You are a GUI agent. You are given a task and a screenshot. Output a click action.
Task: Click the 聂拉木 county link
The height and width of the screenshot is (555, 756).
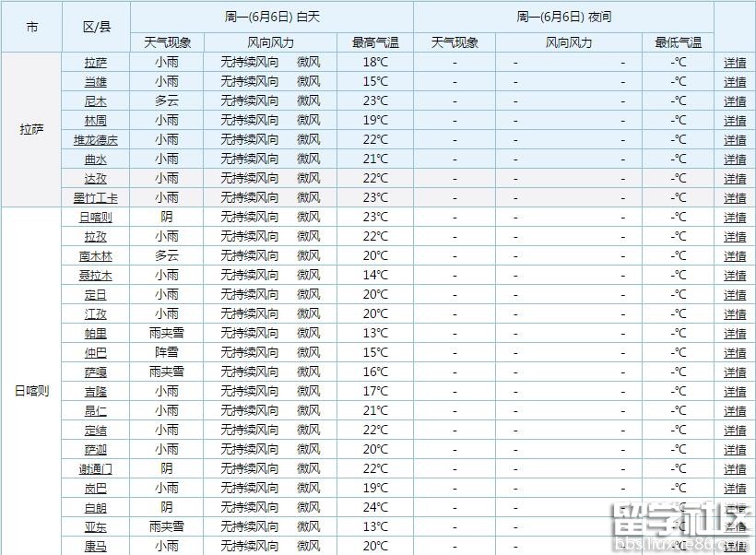click(x=96, y=276)
